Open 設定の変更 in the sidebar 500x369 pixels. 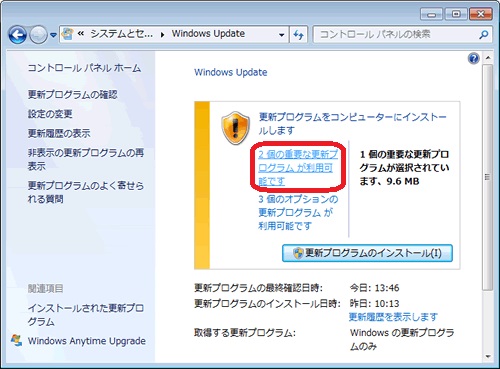pos(50,114)
